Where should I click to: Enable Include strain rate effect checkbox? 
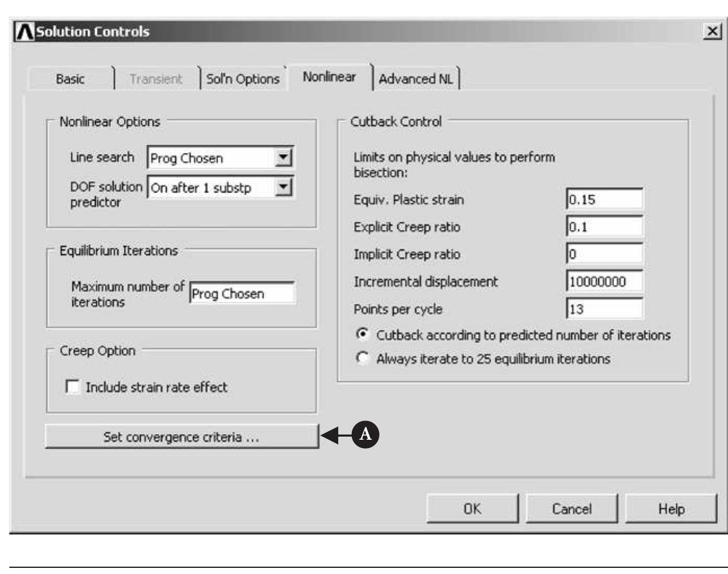[x=72, y=387]
